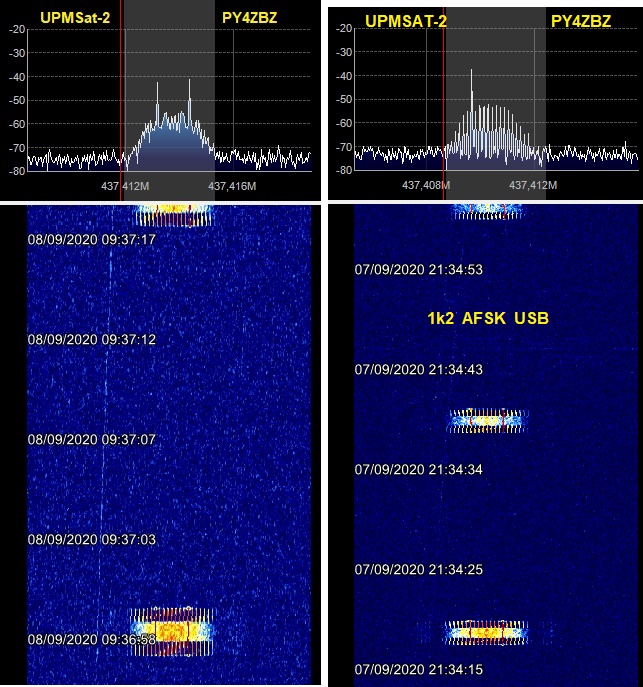This screenshot has height=687, width=643.
Task: Click the signal burst above 09:37:17 in left waterfall
Action: tap(174, 215)
